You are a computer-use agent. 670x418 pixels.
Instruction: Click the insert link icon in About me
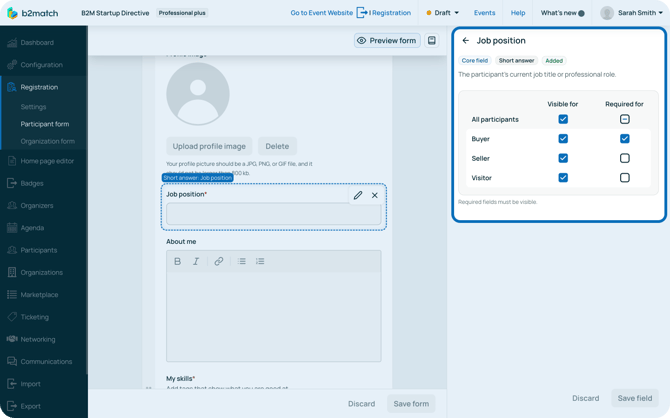219,261
